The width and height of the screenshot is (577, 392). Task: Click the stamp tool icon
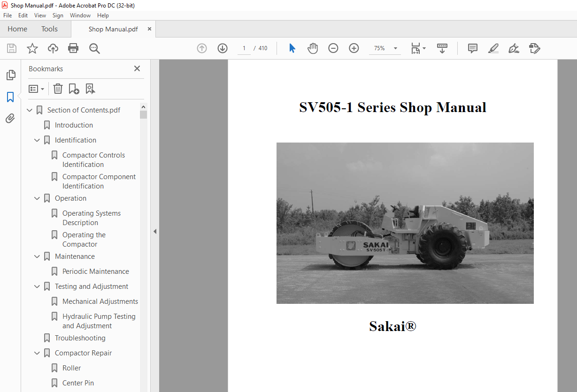point(534,48)
